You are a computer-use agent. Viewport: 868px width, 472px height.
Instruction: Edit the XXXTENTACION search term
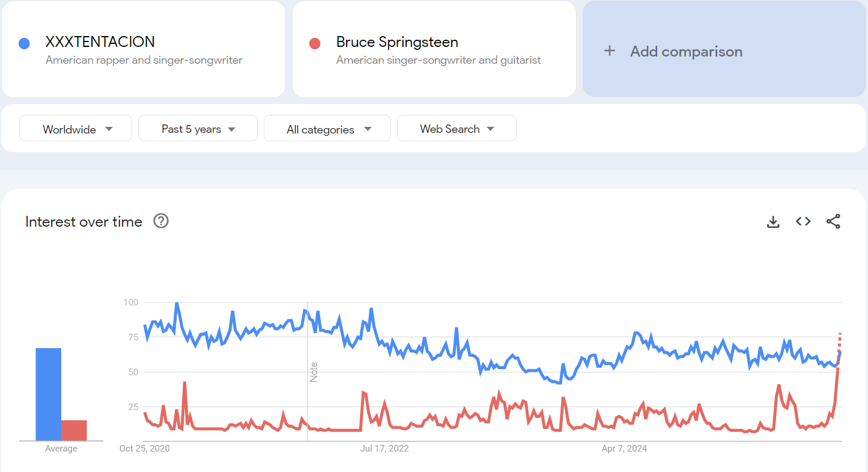click(x=100, y=42)
